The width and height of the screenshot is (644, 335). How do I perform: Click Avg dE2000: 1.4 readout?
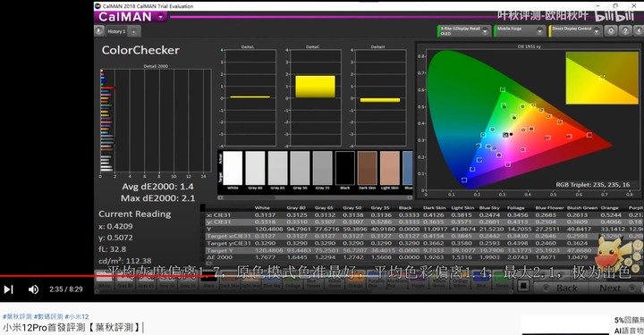click(157, 187)
